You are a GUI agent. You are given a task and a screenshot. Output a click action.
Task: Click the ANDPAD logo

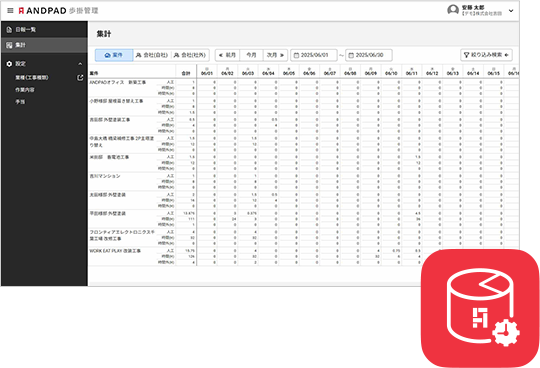[x=42, y=11]
